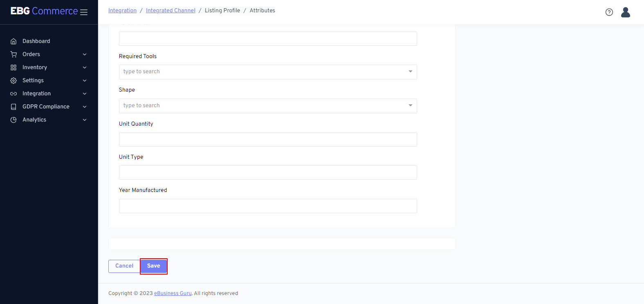Screen dimensions: 644x304
Task: Go to Integrated Channel breadcrumb
Action: pyautogui.click(x=171, y=11)
